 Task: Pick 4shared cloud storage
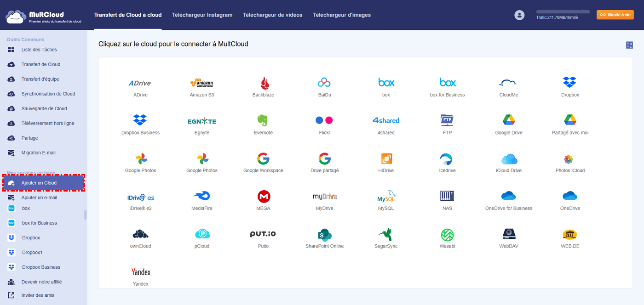click(386, 121)
